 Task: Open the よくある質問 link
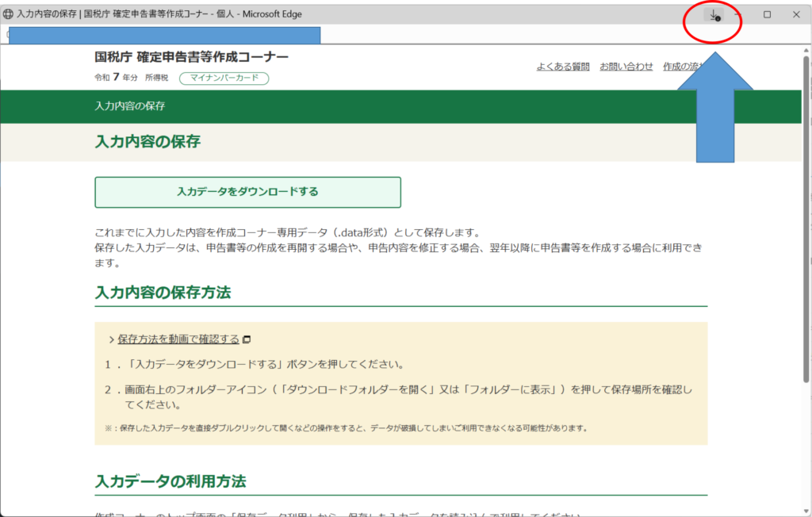tap(562, 67)
